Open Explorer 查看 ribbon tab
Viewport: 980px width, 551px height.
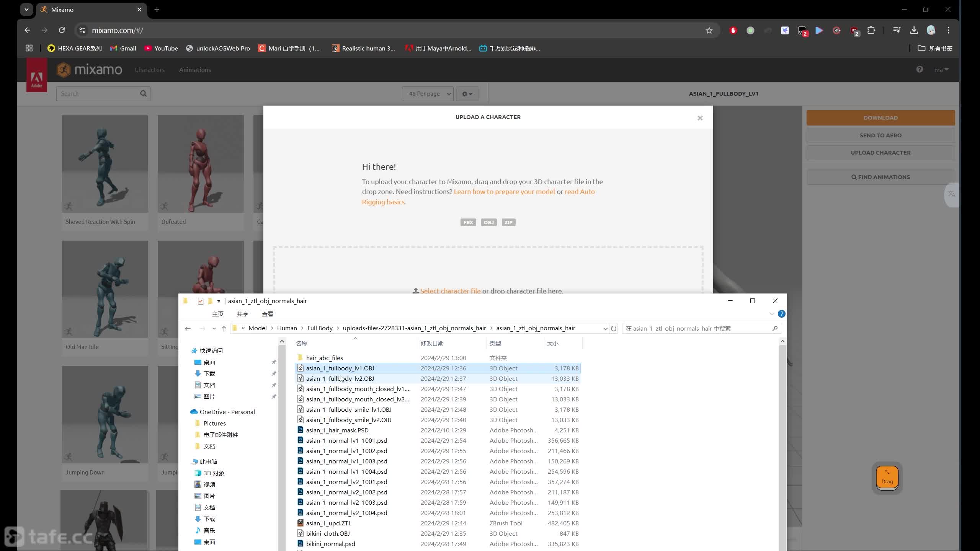267,314
